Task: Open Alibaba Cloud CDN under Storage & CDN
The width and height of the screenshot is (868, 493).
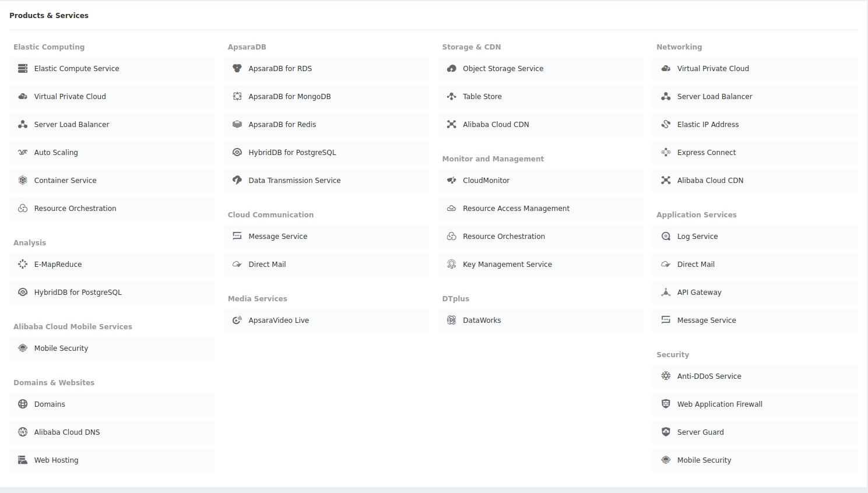Action: click(x=540, y=125)
